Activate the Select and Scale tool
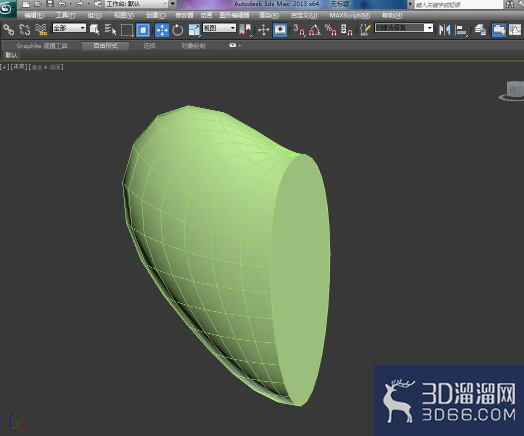This screenshot has height=436, width=524. click(194, 30)
